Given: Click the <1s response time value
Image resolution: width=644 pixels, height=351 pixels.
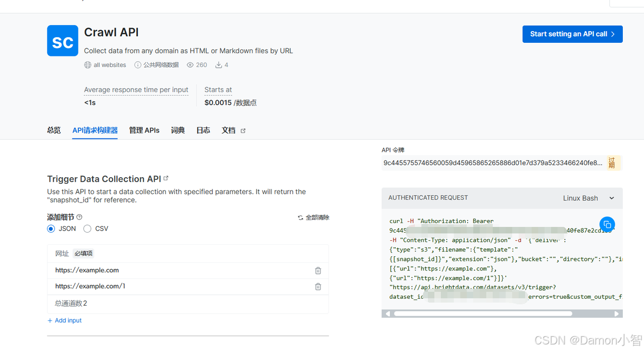Looking at the screenshot, I should [90, 103].
